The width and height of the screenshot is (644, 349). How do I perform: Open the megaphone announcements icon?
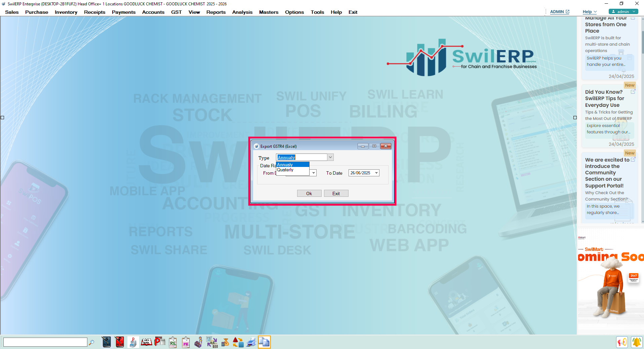(x=622, y=342)
